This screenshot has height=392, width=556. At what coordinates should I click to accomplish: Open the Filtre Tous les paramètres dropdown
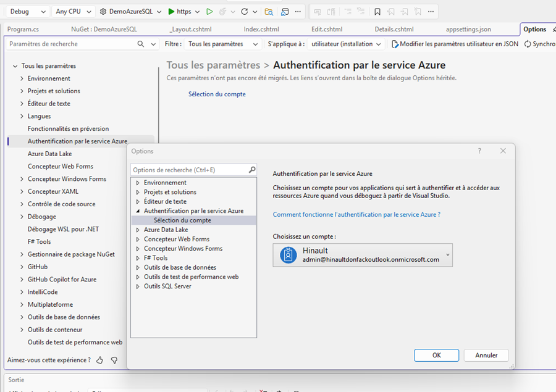pyautogui.click(x=223, y=44)
